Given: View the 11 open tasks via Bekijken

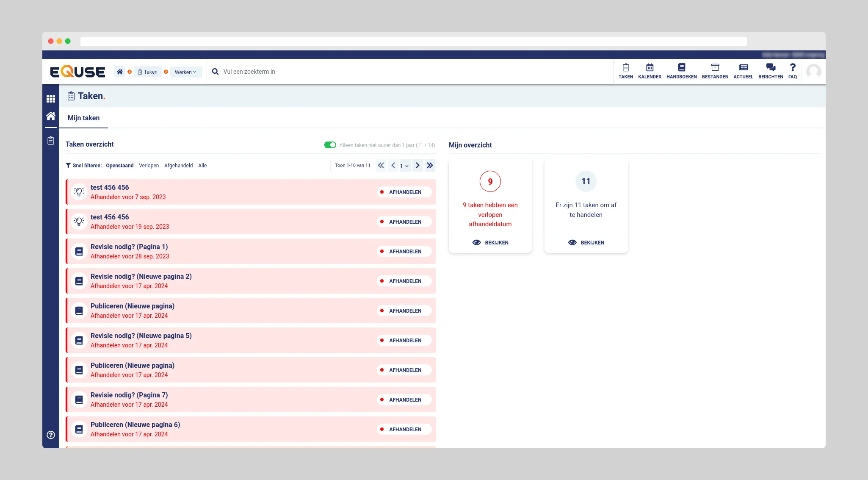Looking at the screenshot, I should click(586, 243).
